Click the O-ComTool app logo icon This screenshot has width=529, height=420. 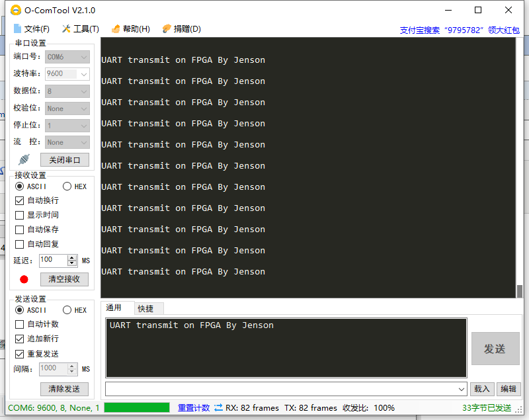pos(15,10)
